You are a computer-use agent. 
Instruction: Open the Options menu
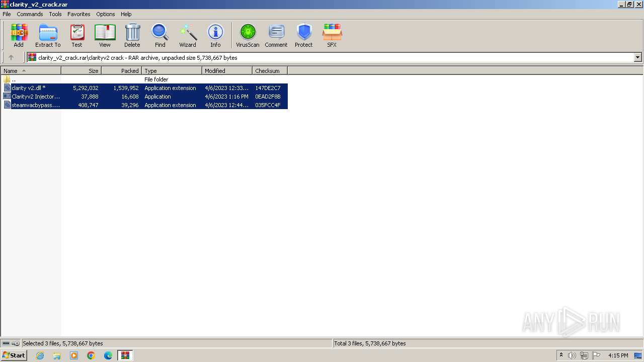106,14
